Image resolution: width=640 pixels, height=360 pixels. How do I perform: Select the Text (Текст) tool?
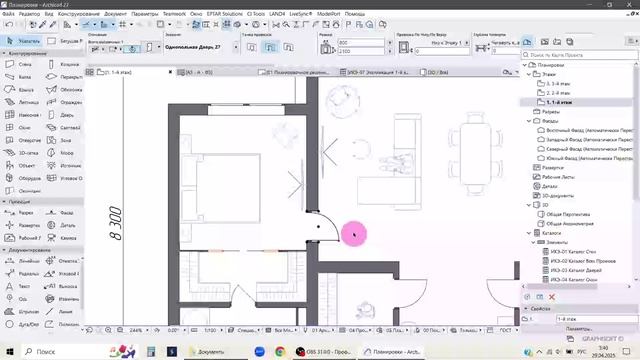(x=18, y=286)
